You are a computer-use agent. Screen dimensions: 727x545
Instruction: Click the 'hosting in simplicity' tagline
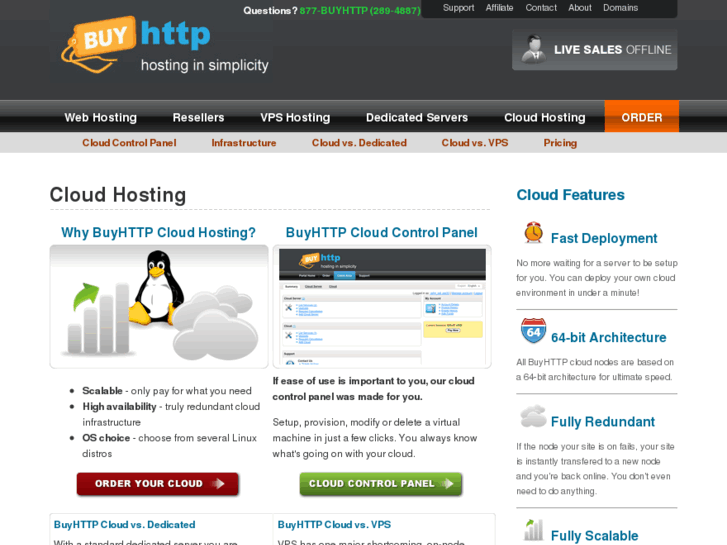point(204,65)
